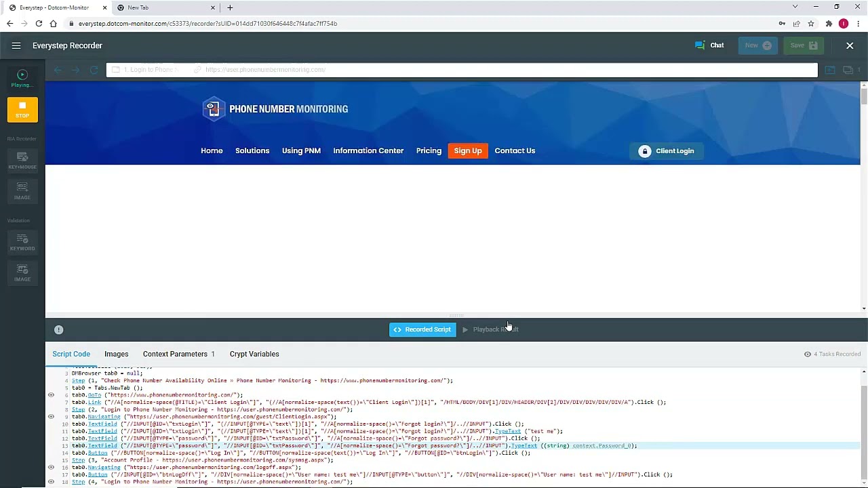The image size is (868, 488).
Task: Click the 4 Tasks Recorded eye icon
Action: (808, 354)
